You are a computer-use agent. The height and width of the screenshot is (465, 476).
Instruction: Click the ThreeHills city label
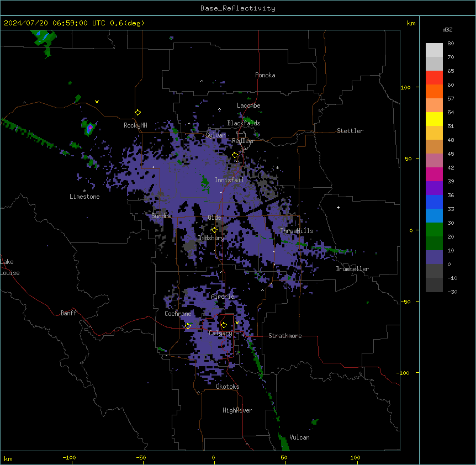pyautogui.click(x=297, y=231)
